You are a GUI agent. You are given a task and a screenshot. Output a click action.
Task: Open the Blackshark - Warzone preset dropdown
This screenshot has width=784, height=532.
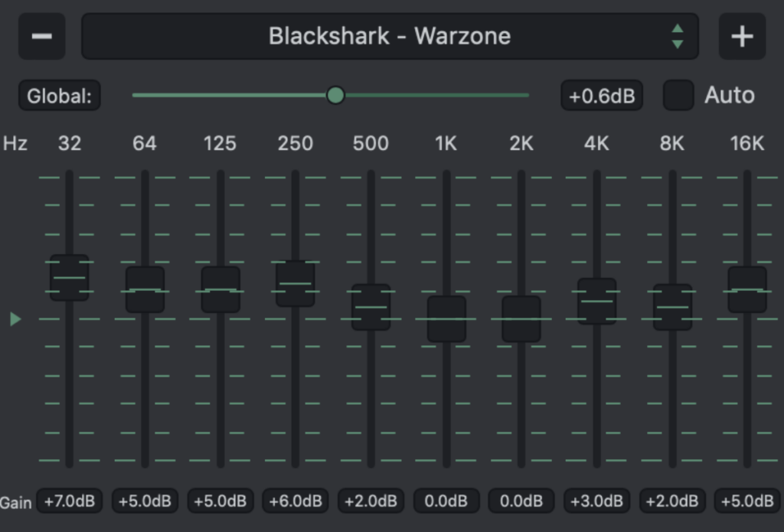390,36
